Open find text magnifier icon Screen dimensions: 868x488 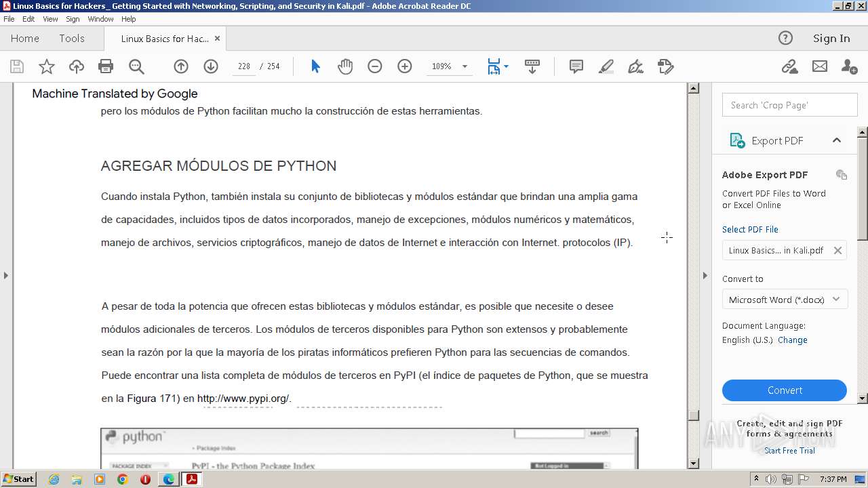136,66
